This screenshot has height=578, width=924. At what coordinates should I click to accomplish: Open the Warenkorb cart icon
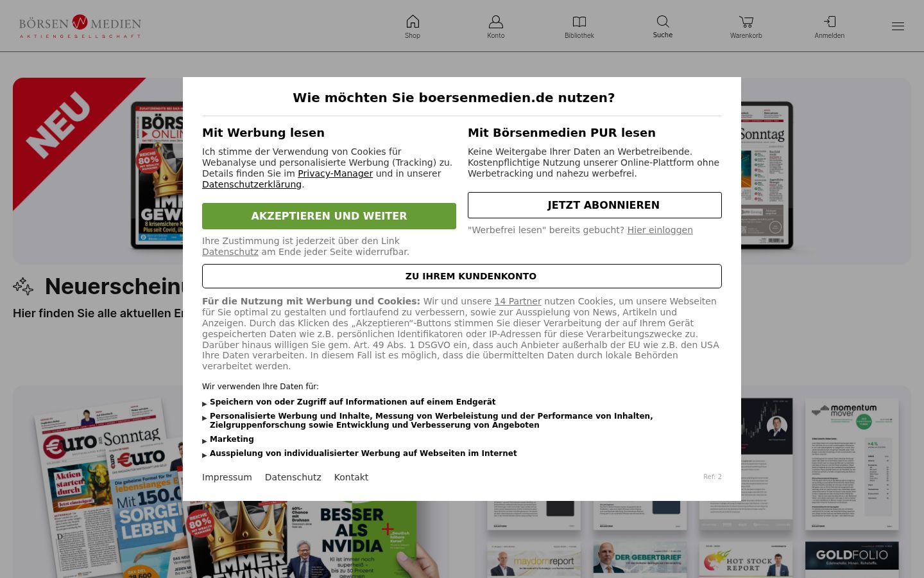point(746,22)
